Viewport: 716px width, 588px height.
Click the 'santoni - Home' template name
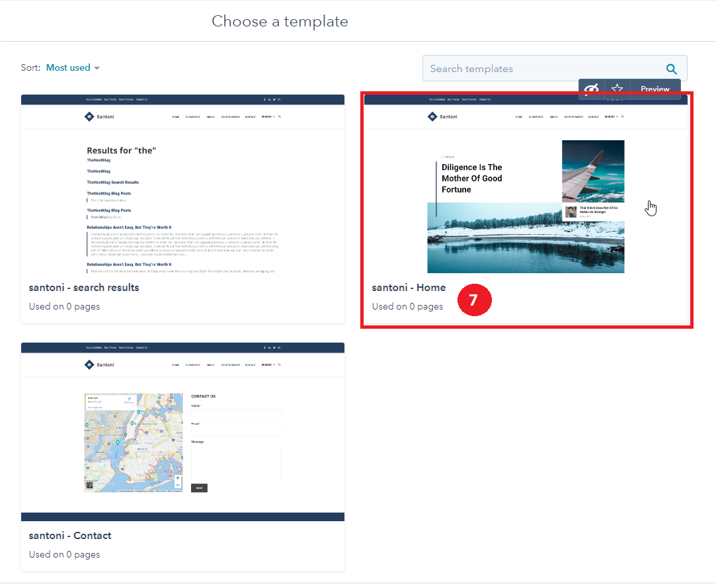point(409,288)
